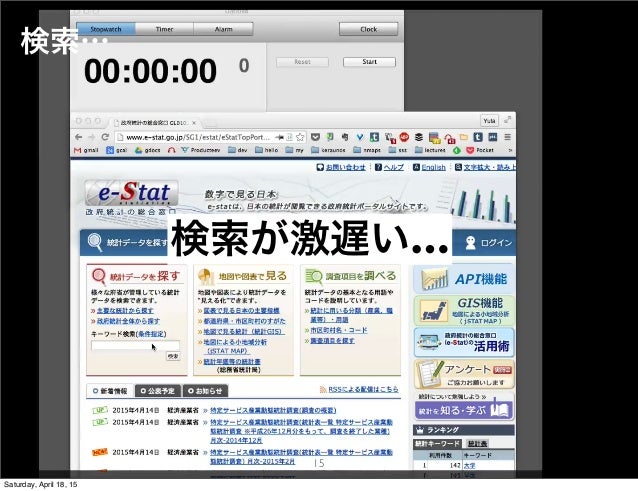Click the Clock button in stopwatch window
The image size is (638, 491).
pyautogui.click(x=368, y=29)
